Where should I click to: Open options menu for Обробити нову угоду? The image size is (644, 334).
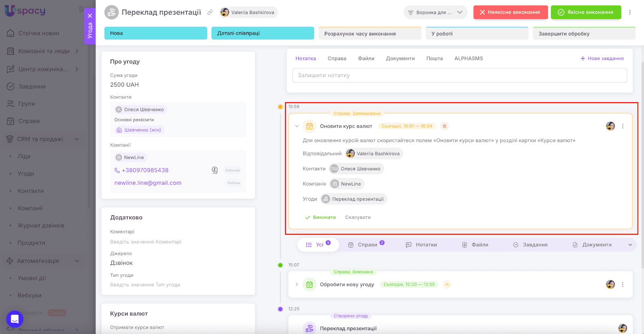pyautogui.click(x=623, y=285)
